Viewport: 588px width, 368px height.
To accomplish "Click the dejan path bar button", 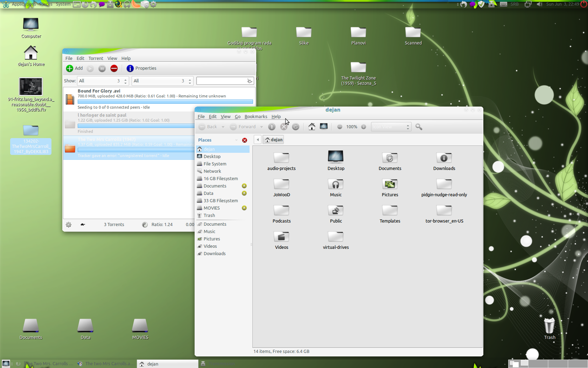I will pos(274,140).
